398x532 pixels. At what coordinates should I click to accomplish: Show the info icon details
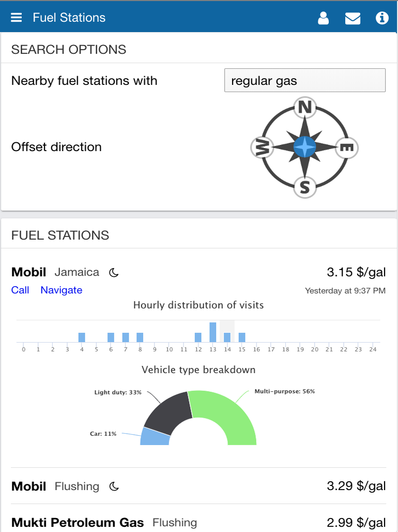(x=382, y=18)
